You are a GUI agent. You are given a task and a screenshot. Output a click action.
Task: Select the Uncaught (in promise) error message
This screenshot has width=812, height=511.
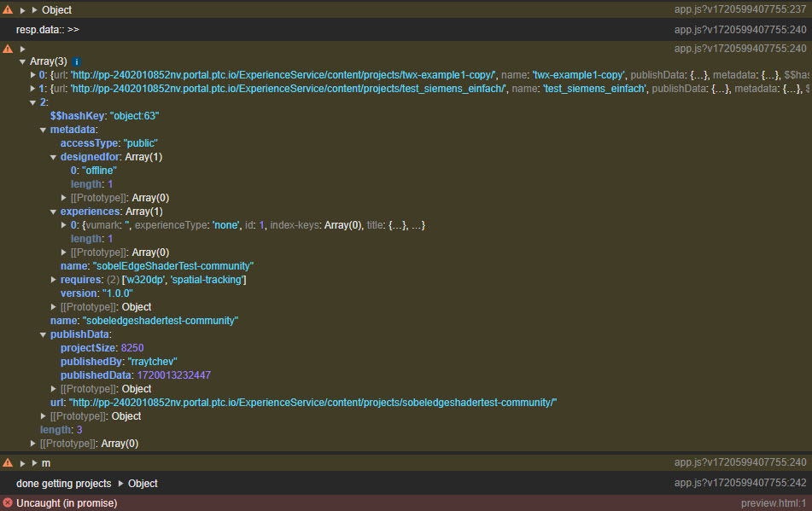pyautogui.click(x=67, y=503)
